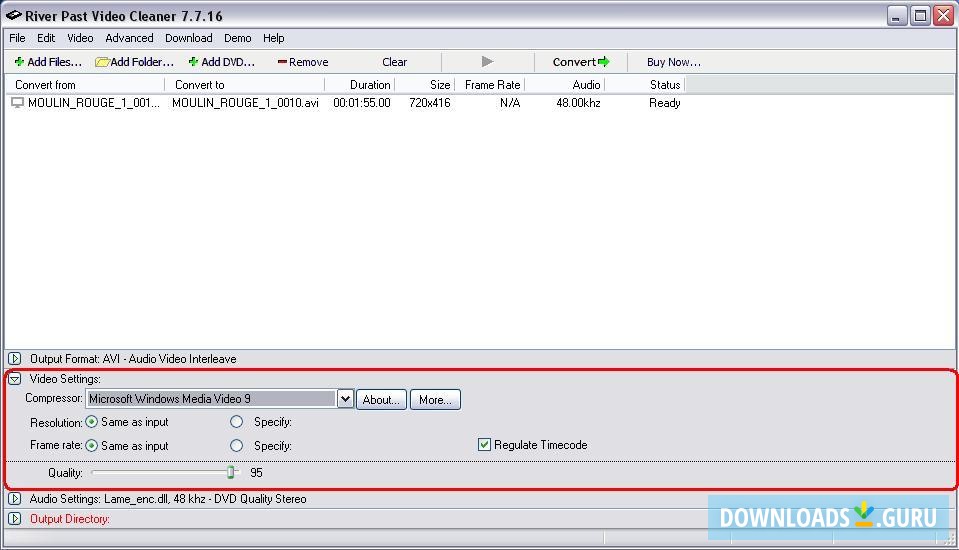Click the Compressor field showing Windows Media Video 9
The height and width of the screenshot is (550, 959).
[211, 399]
